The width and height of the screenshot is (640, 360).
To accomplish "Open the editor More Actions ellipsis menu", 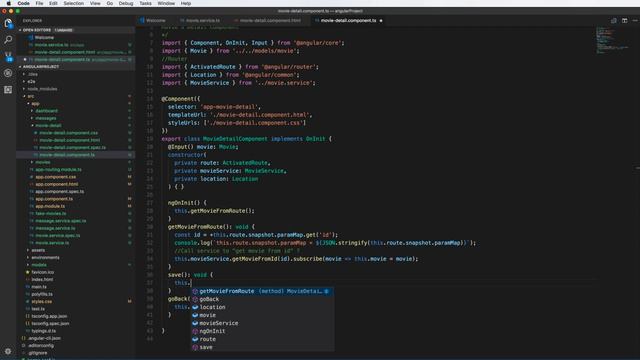I will [635, 20].
